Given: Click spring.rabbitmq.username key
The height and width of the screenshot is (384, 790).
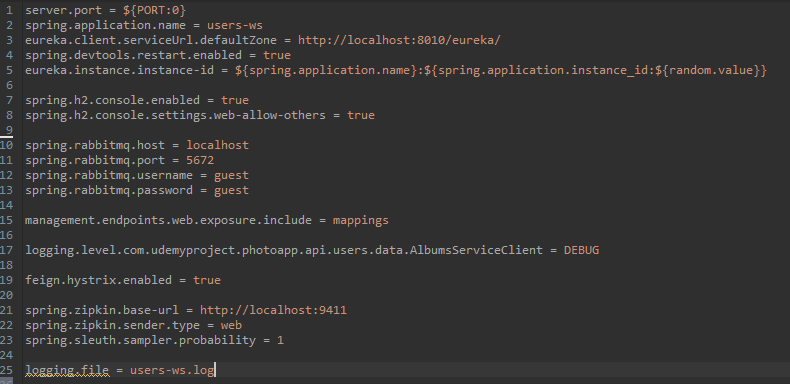Looking at the screenshot, I should 109,175.
